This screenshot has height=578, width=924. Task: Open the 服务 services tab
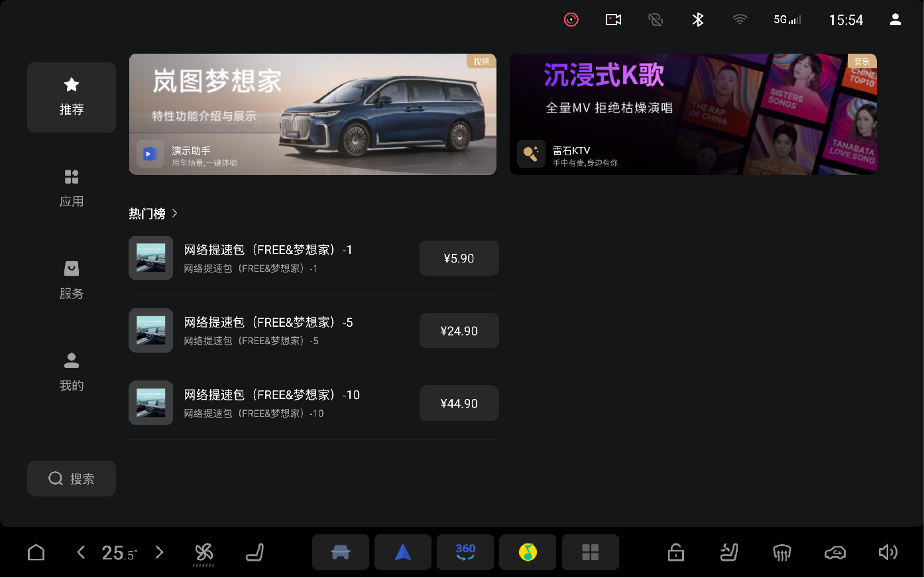click(x=72, y=280)
